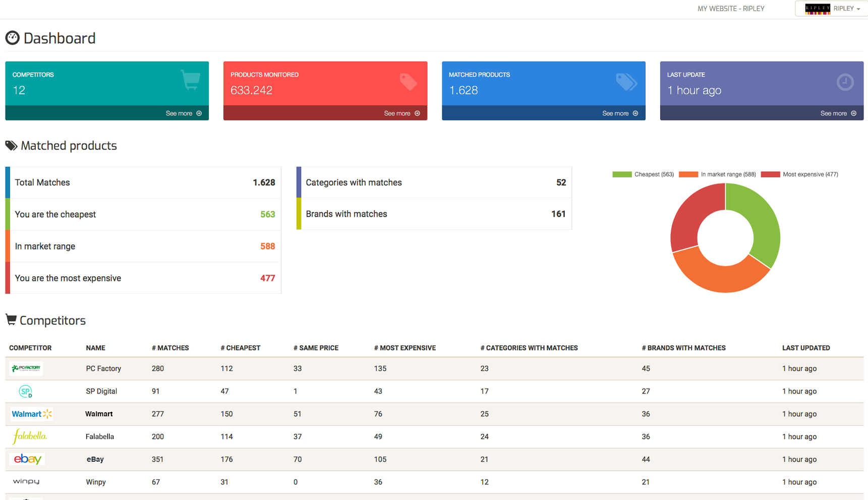
Task: Open See more on Matched Products card
Action: (x=620, y=113)
